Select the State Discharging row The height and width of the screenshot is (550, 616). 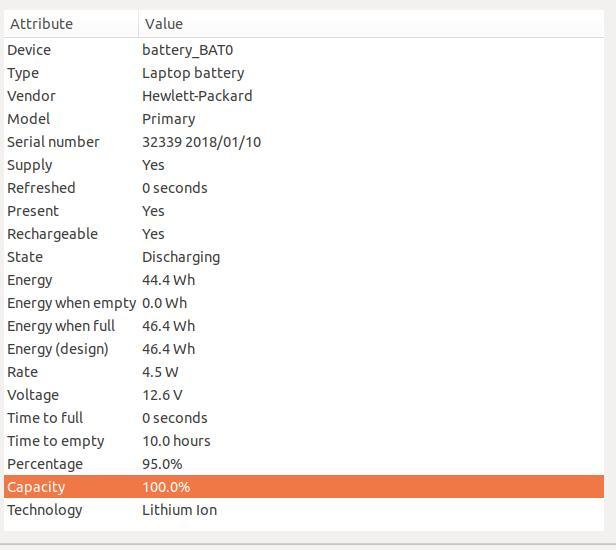click(304, 257)
